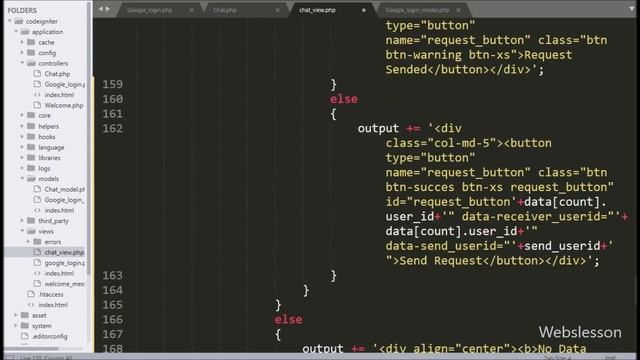Screen dimensions: 640x360
Task: Click the unsaved dot on chat_view.php tab
Action: [x=364, y=10]
